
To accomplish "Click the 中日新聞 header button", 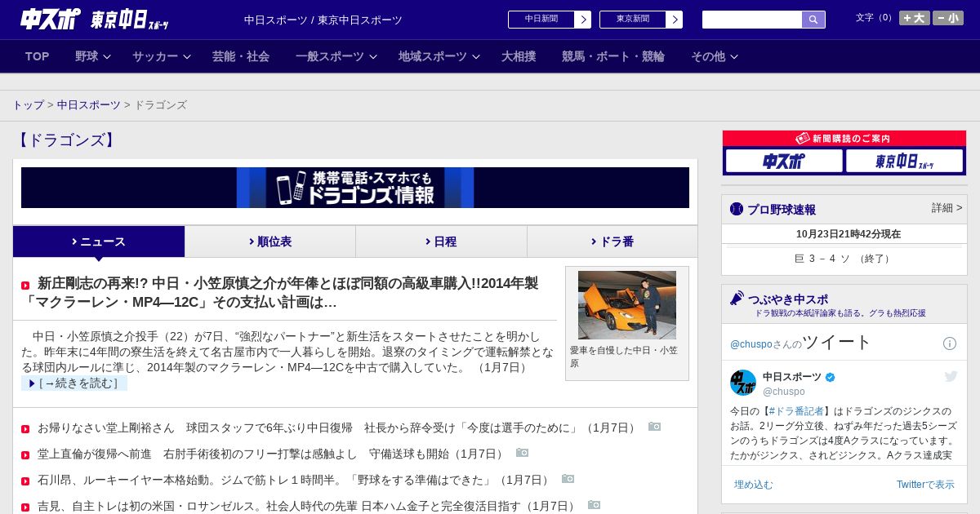I will 541,20.
